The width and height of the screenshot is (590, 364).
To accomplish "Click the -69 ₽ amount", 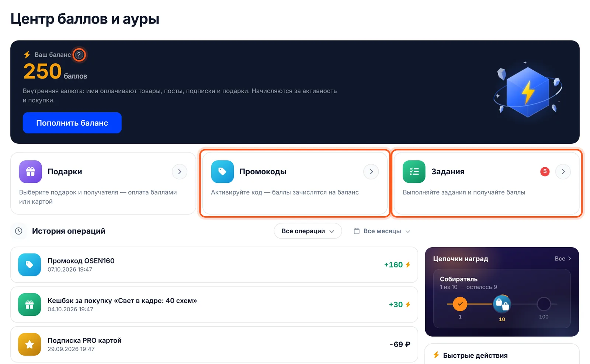I will (400, 344).
